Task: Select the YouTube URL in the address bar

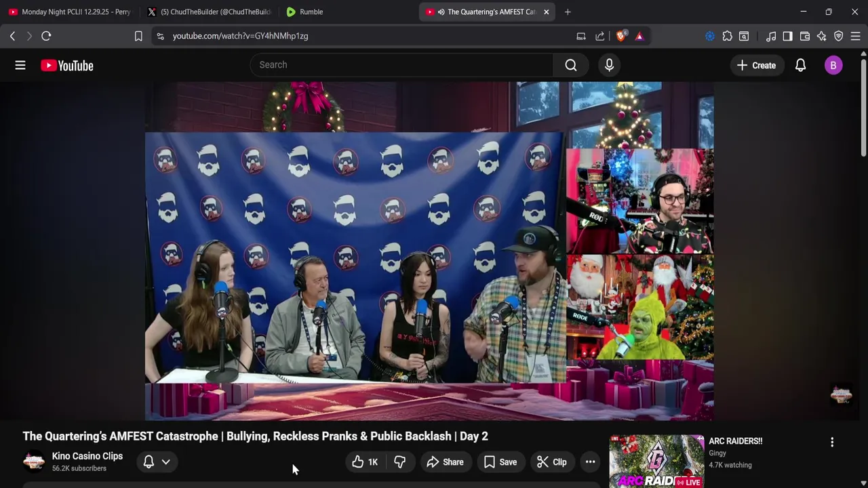Action: pos(240,36)
